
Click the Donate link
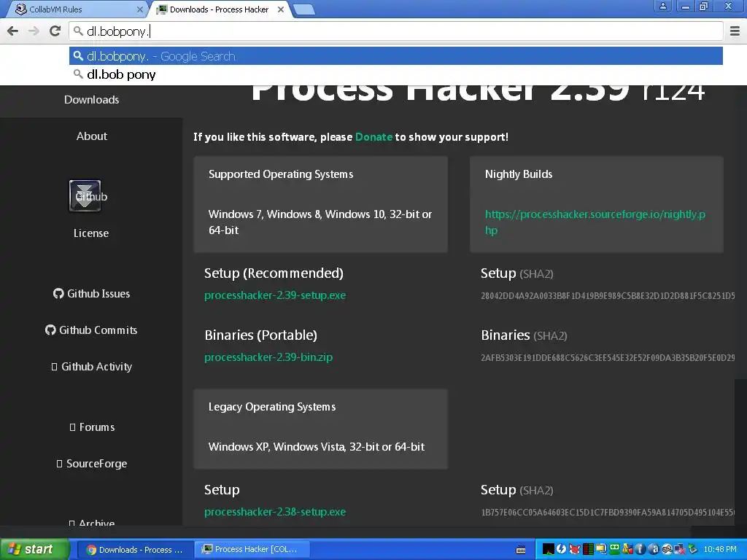coord(373,136)
